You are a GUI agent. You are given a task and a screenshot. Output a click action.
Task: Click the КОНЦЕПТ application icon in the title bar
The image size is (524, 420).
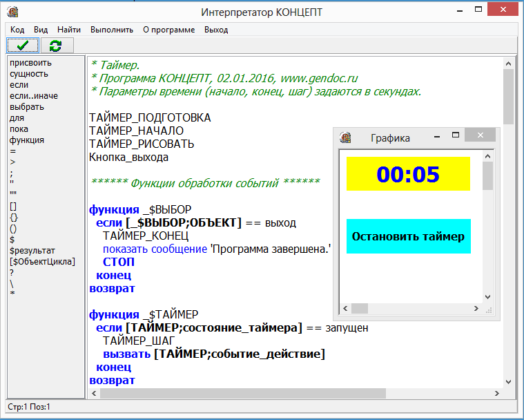(12, 12)
